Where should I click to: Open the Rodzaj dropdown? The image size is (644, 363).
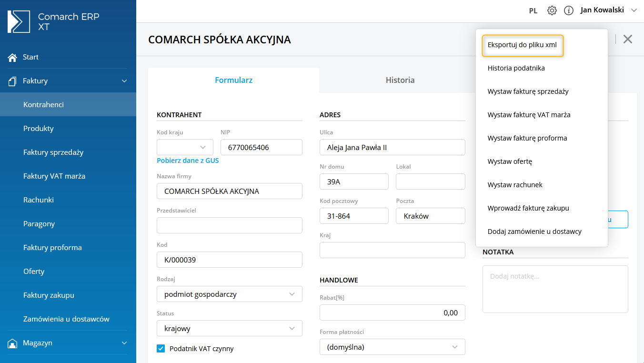tap(230, 294)
